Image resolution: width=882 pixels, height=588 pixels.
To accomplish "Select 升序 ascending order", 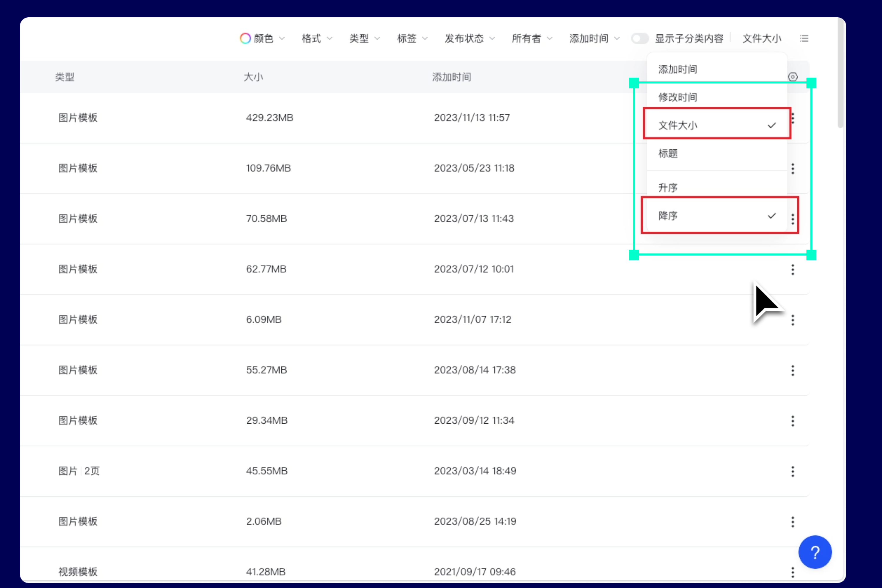I will [717, 187].
